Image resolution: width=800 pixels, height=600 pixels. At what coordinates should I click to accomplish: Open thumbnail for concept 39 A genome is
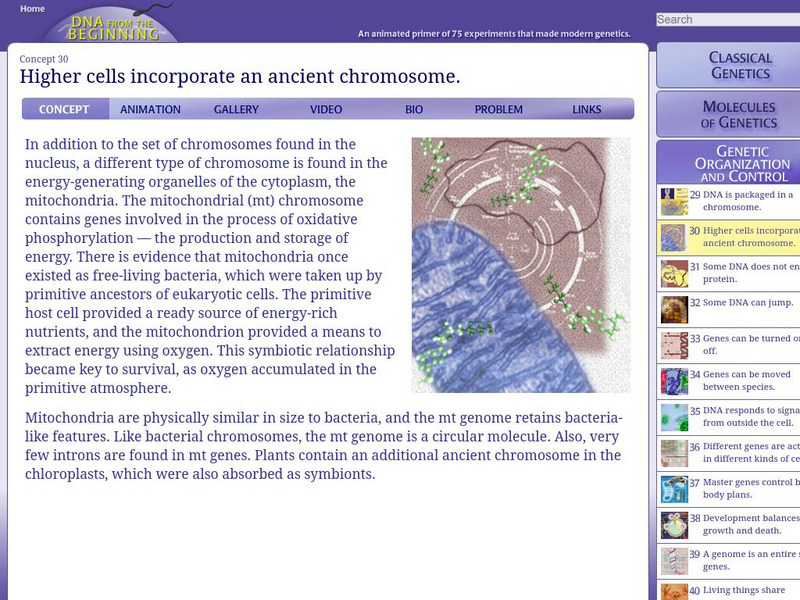click(674, 561)
